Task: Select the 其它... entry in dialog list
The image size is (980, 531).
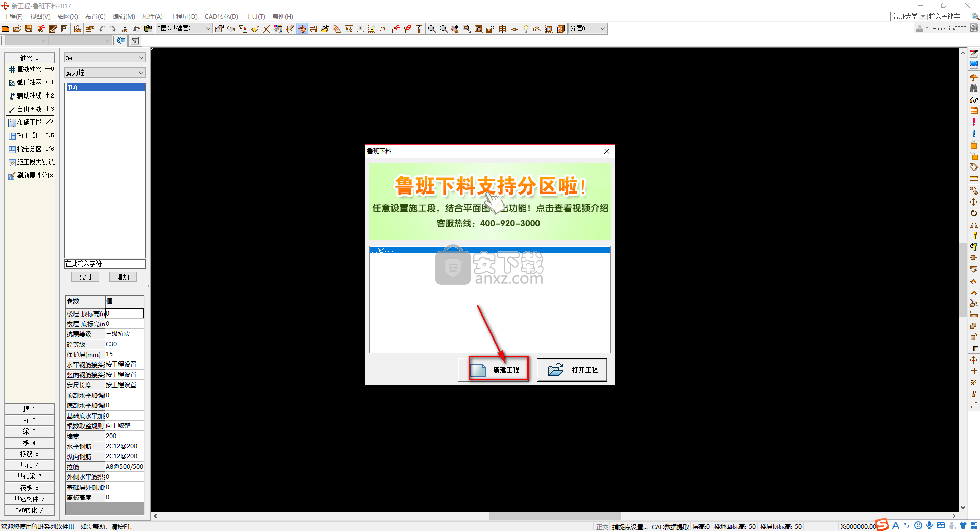Action: tap(489, 250)
